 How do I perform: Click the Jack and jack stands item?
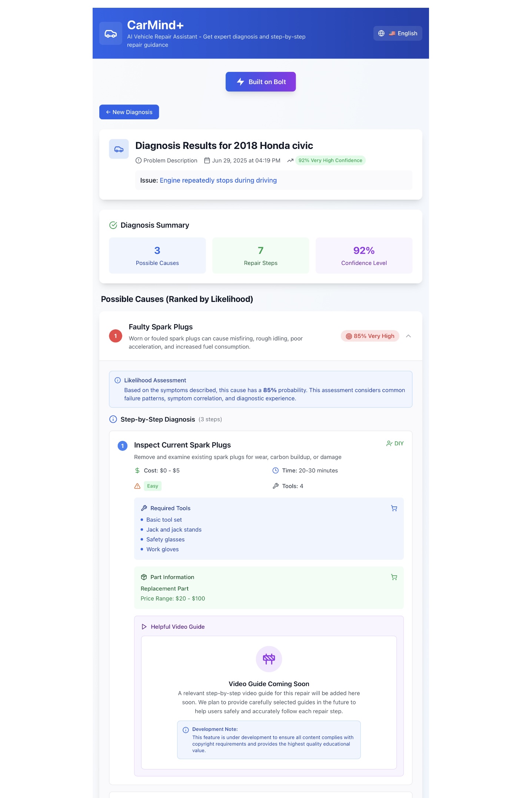pos(174,530)
